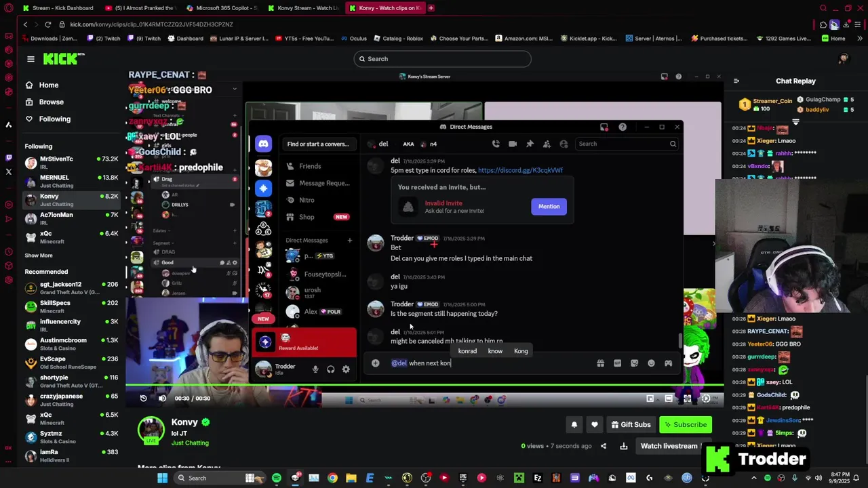The width and height of the screenshot is (868, 488).
Task: Open the Catalog - Roblox bookmark
Action: tap(398, 39)
